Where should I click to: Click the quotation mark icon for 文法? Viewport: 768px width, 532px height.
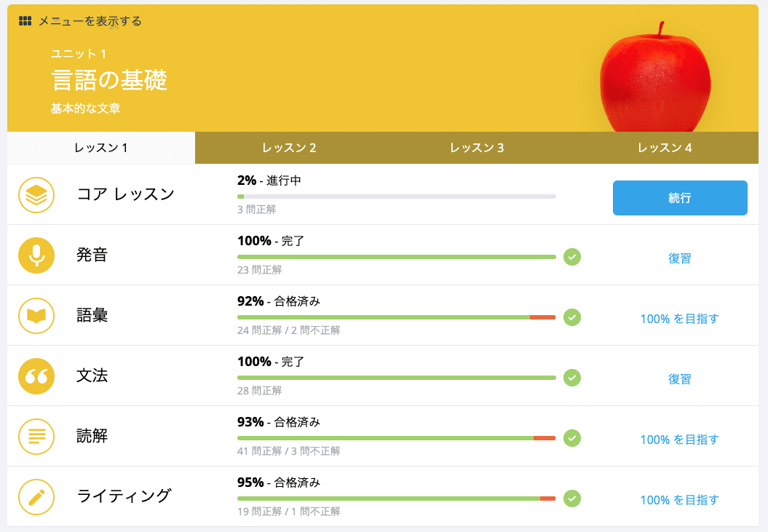click(x=36, y=376)
